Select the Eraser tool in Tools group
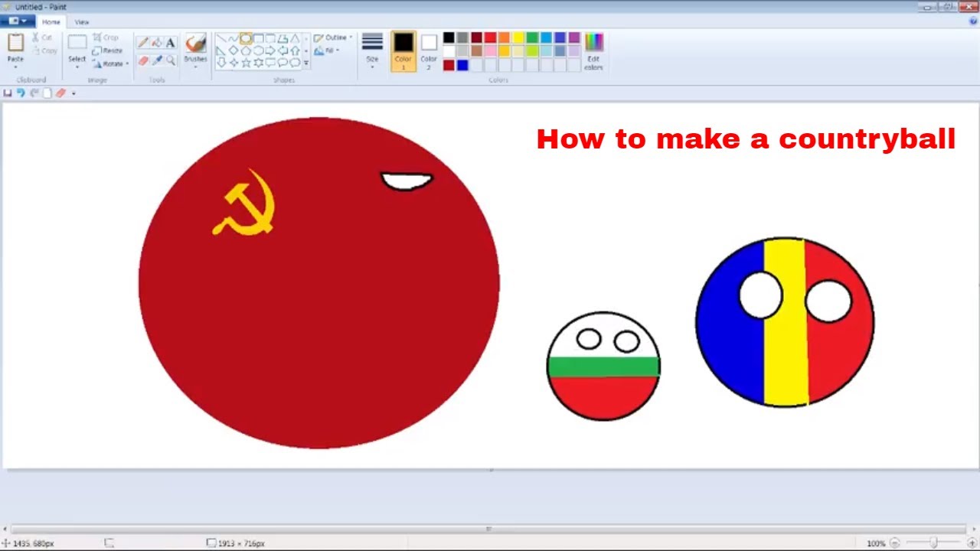 (143, 60)
